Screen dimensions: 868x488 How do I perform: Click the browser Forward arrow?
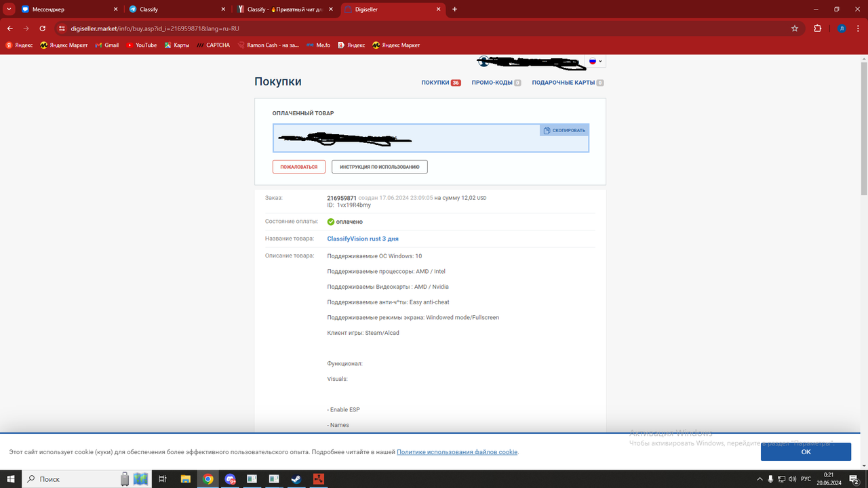click(x=26, y=28)
